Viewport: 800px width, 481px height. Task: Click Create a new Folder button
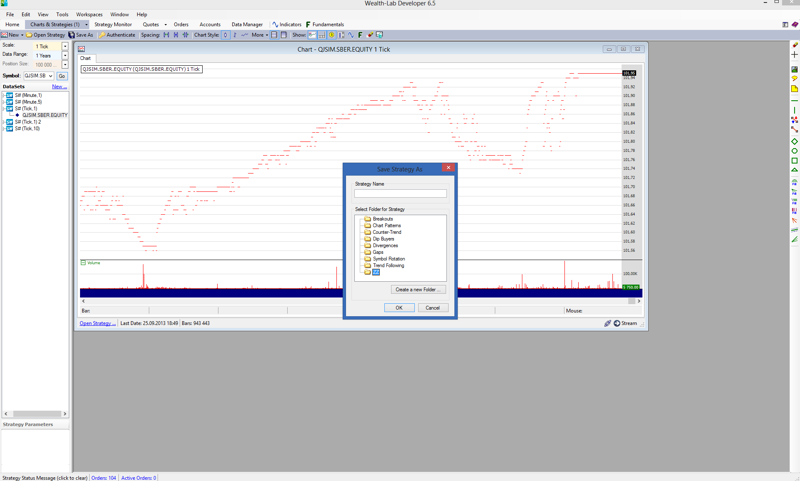coord(418,290)
